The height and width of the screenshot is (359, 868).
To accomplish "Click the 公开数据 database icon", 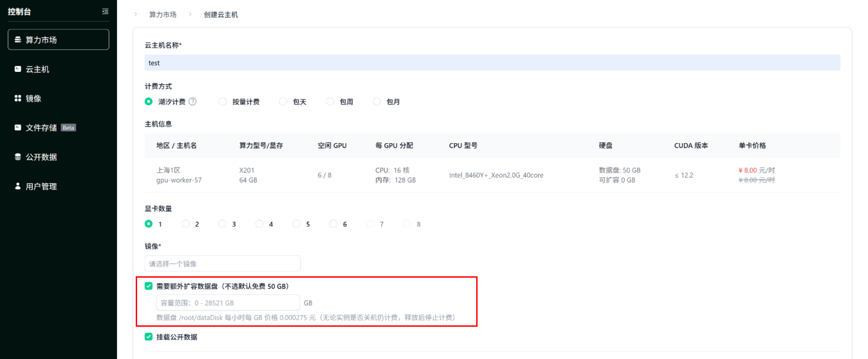I will click(x=18, y=157).
